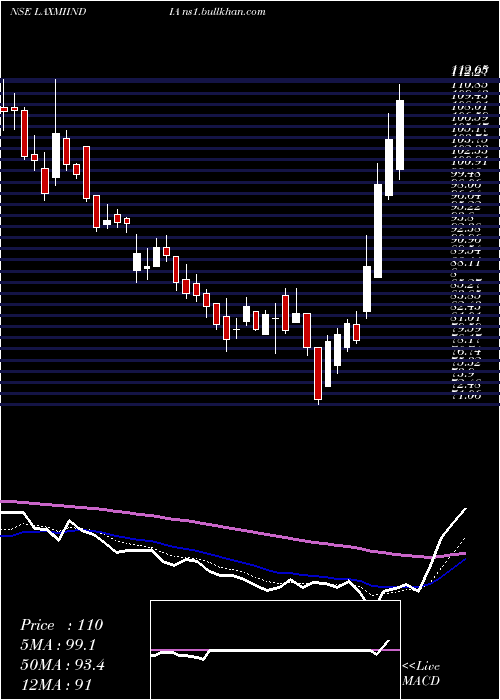
Task: Click the 5MA : 99.1 value
Action: click(58, 645)
